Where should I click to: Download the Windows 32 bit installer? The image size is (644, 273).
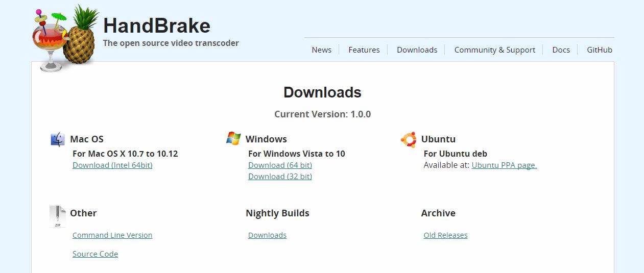point(280,177)
